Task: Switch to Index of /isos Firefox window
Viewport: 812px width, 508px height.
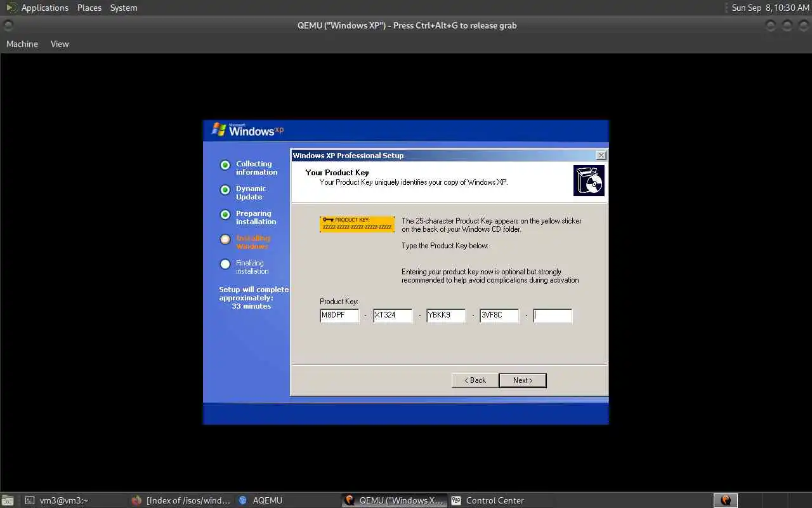Action: coord(181,500)
